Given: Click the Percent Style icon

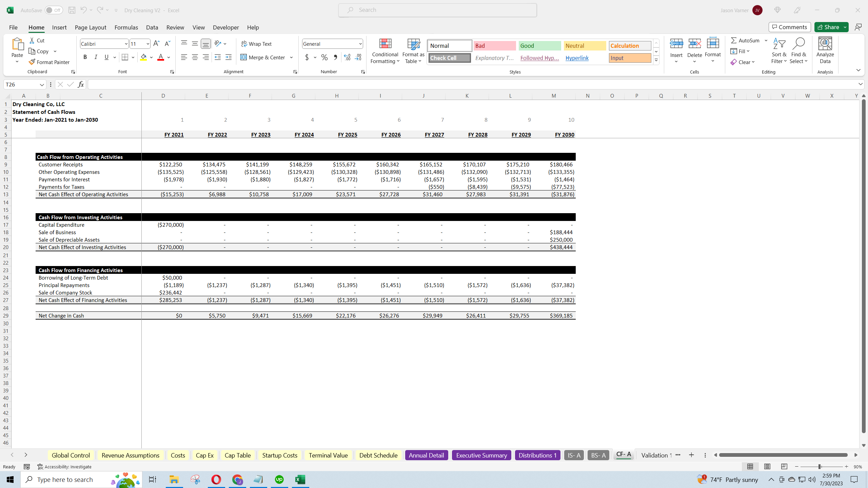Looking at the screenshot, I should [324, 57].
